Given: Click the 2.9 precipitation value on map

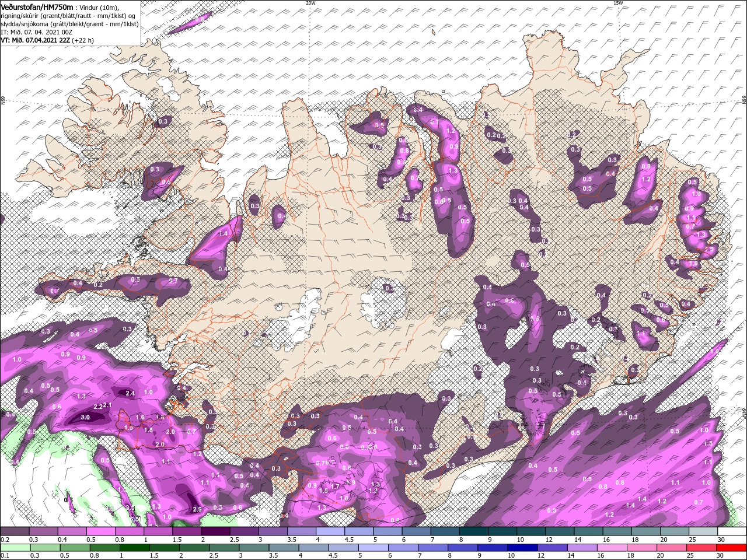Looking at the screenshot, I should click(197, 509).
